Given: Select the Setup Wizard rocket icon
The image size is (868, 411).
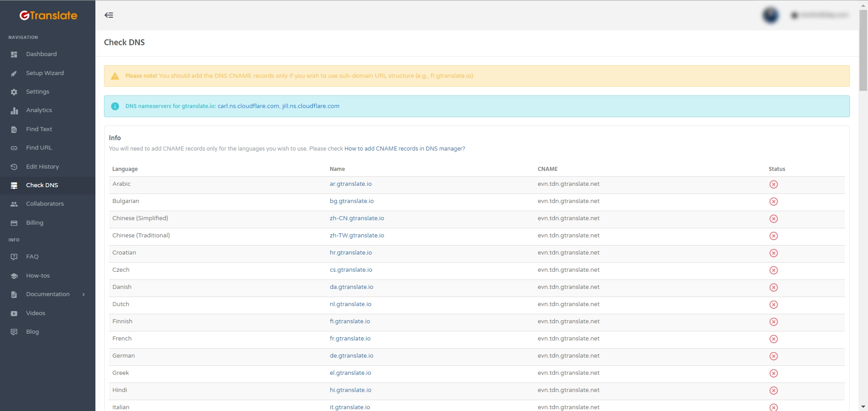Looking at the screenshot, I should click(14, 73).
